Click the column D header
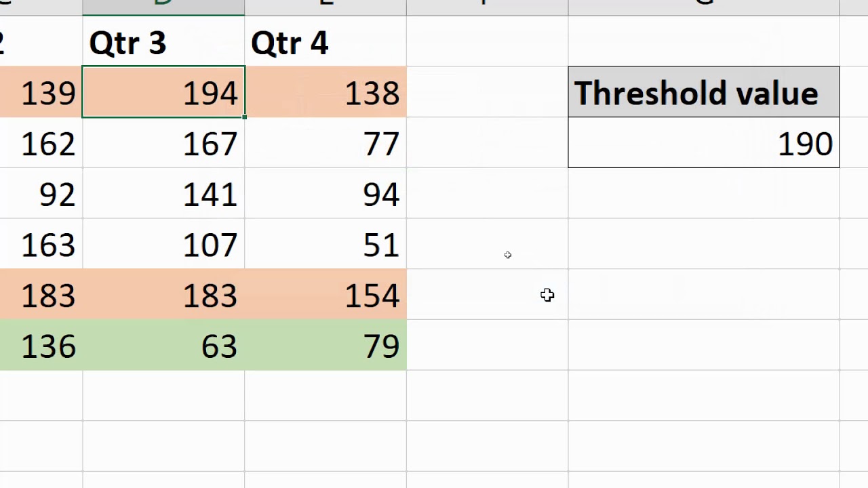The width and height of the screenshot is (868, 488). click(163, 7)
